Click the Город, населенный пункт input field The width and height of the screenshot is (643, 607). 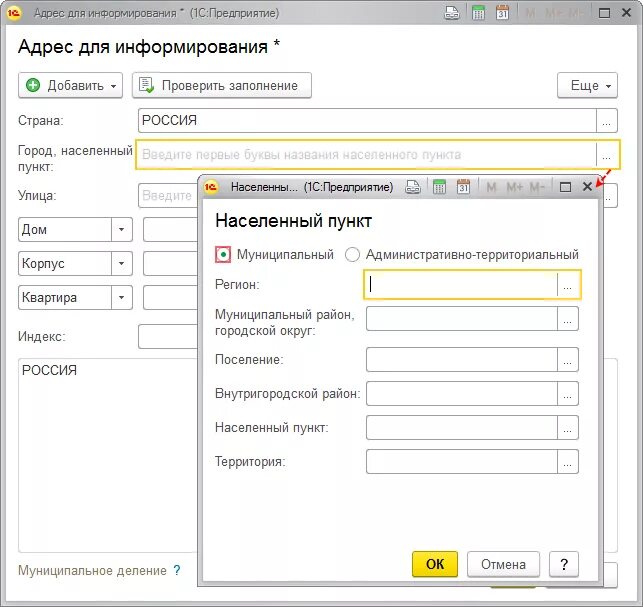(367, 155)
